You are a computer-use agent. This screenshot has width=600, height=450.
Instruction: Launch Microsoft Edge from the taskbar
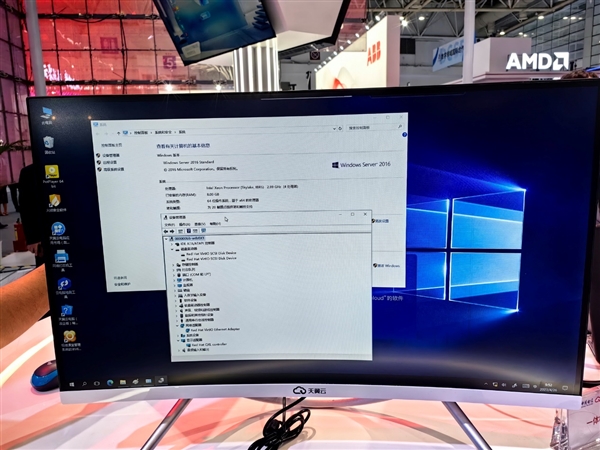point(110,383)
